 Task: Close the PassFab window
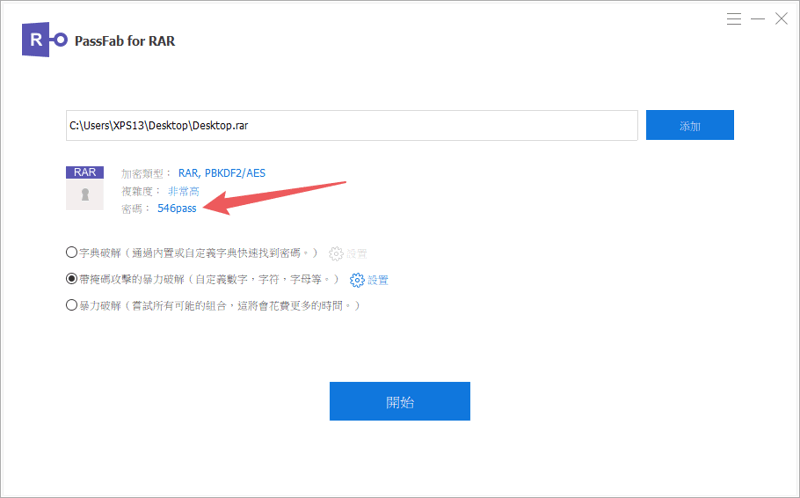pos(781,19)
